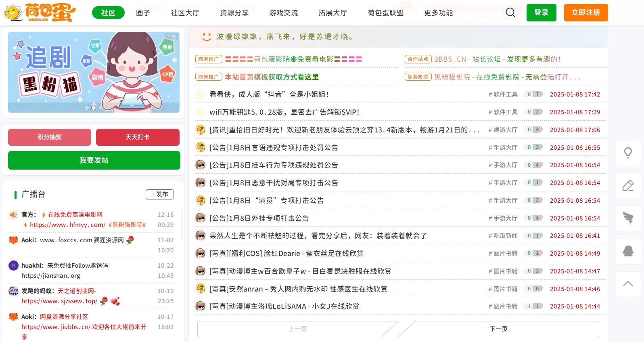Viewport: 644px width, 342px height.
Task: Click the lightbulb icon in right sidebar
Action: tap(628, 153)
